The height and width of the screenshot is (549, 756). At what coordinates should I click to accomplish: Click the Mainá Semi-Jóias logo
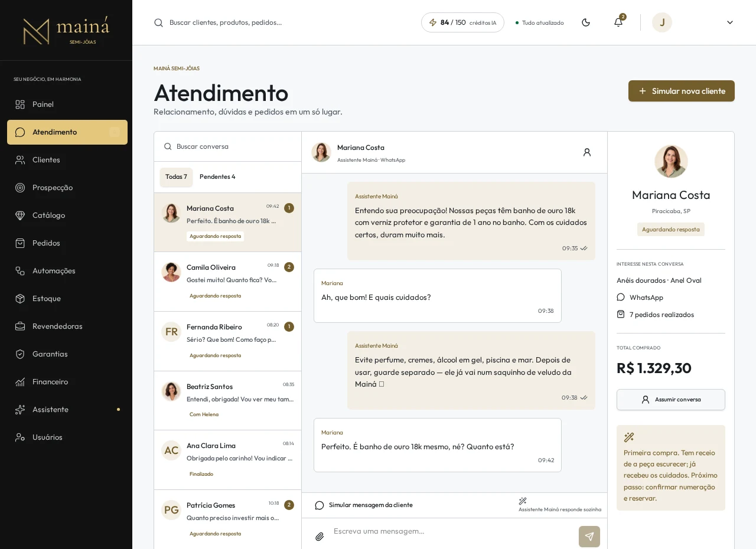[66, 31]
